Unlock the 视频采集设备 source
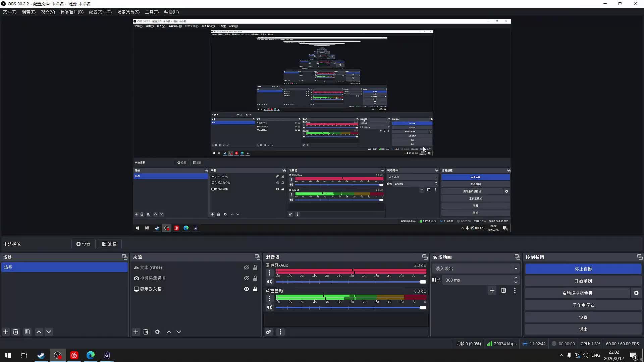The height and width of the screenshot is (362, 644). click(255, 278)
